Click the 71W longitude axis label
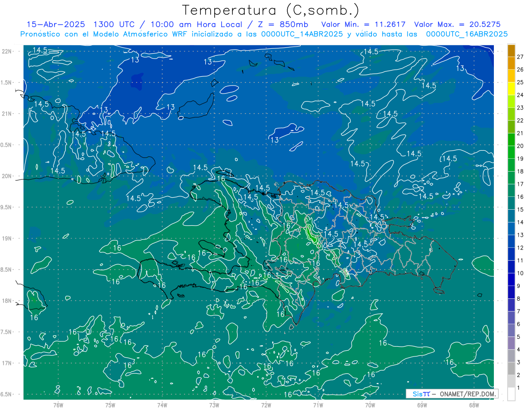532x411 pixels. pyautogui.click(x=318, y=405)
